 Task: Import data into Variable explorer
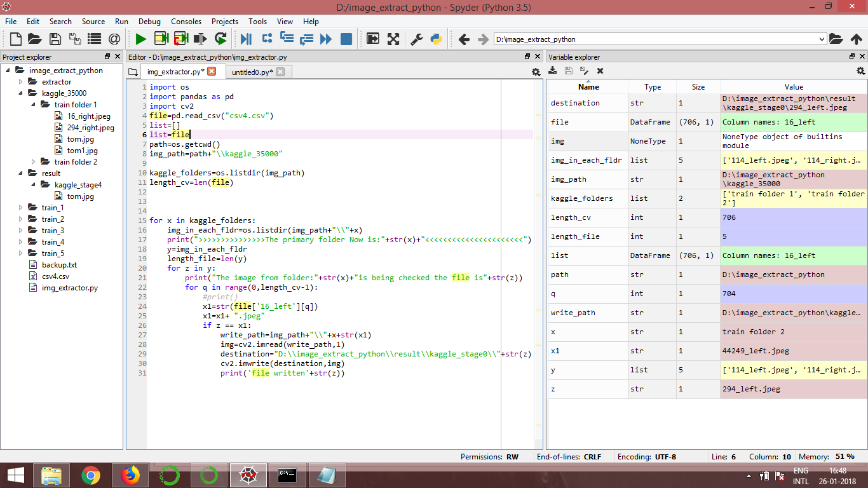pos(553,71)
